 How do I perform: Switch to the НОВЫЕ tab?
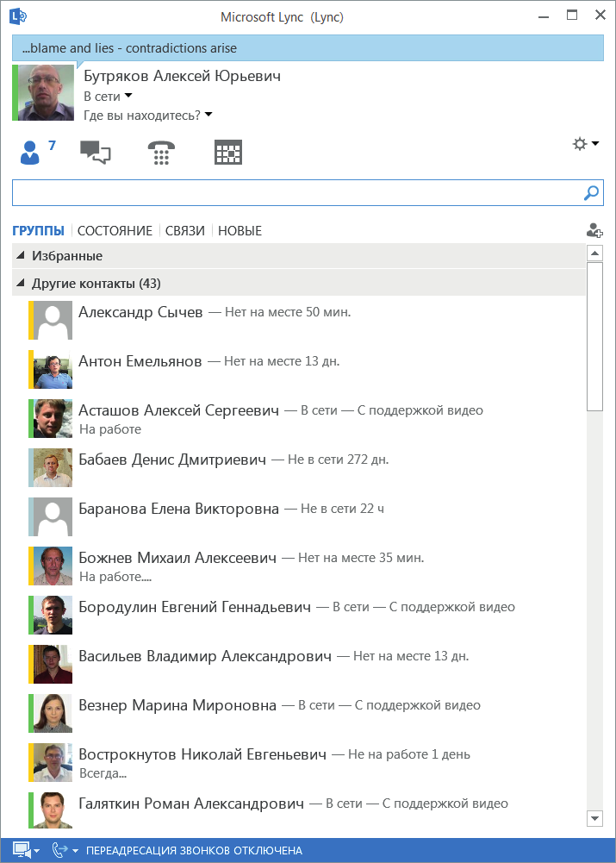click(240, 230)
